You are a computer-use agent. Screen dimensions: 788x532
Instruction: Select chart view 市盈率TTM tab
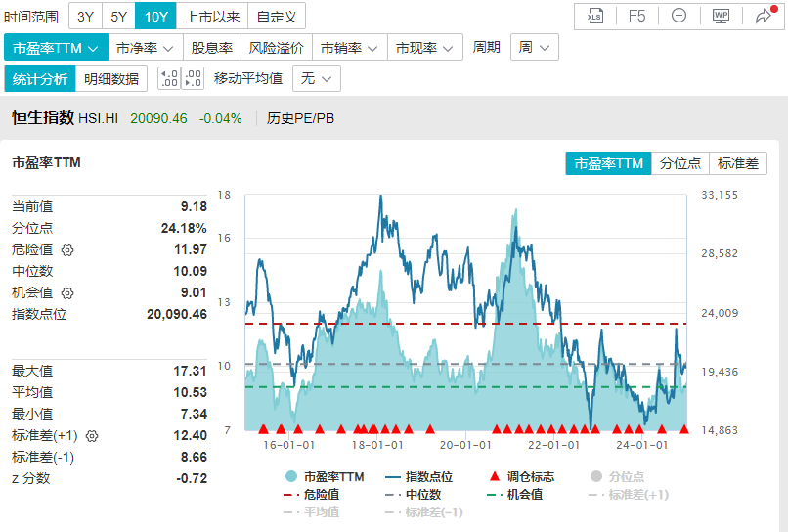(x=608, y=163)
